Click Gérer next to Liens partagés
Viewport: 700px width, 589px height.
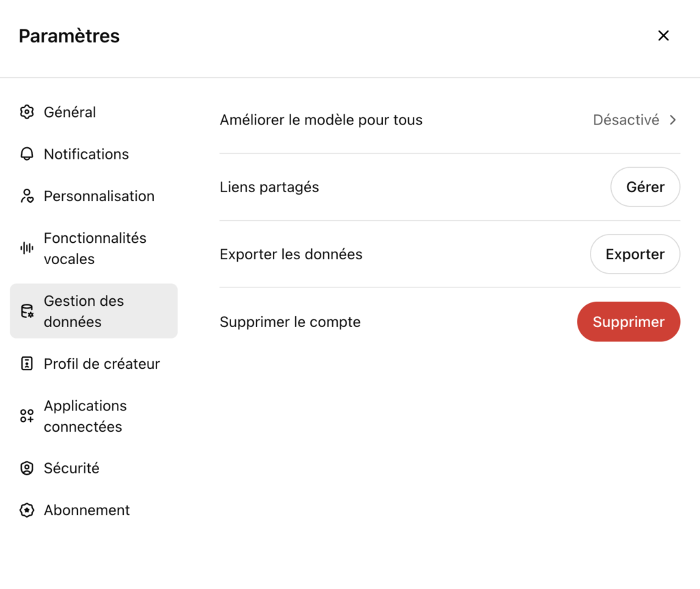(x=645, y=187)
